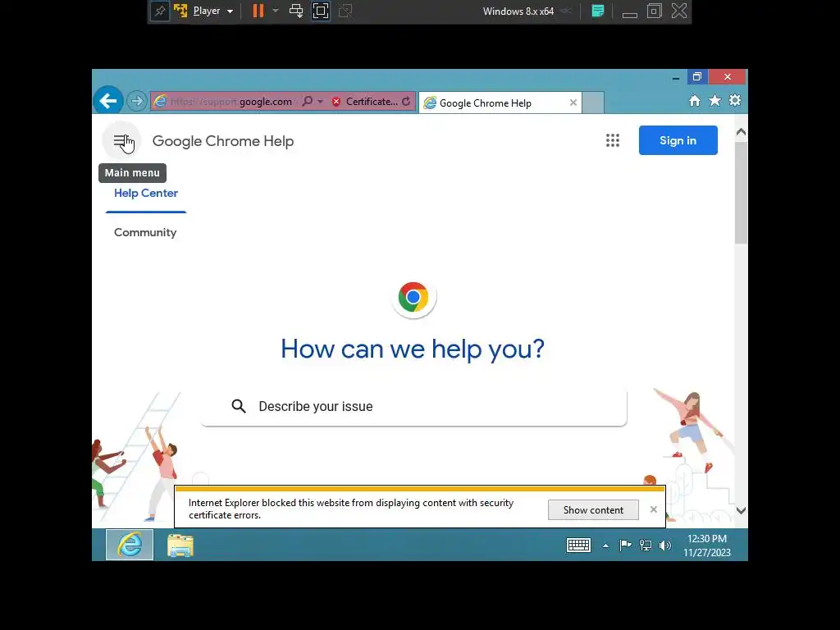Open Favorites star icon
The width and height of the screenshot is (840, 630).
click(714, 101)
